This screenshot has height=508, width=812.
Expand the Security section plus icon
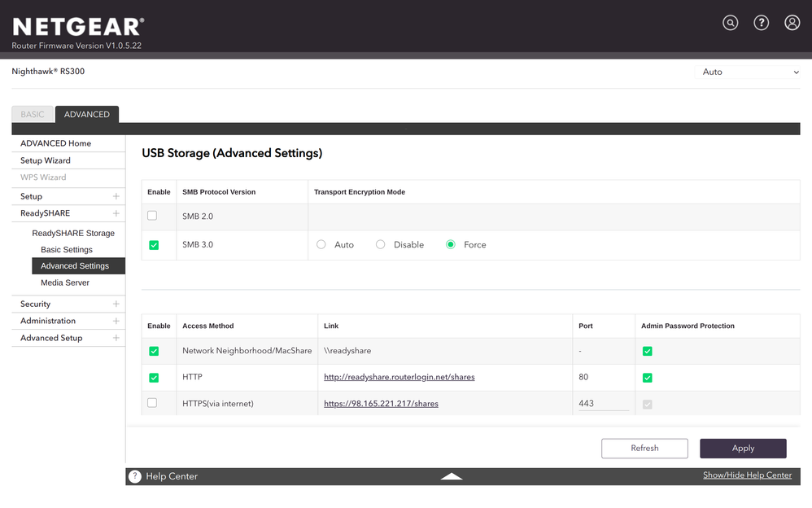coord(116,304)
